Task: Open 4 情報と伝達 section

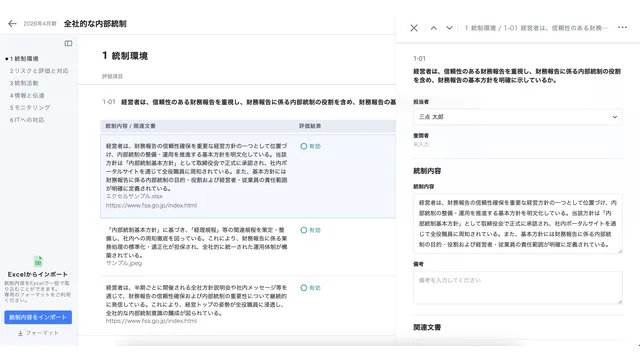Action: point(27,96)
